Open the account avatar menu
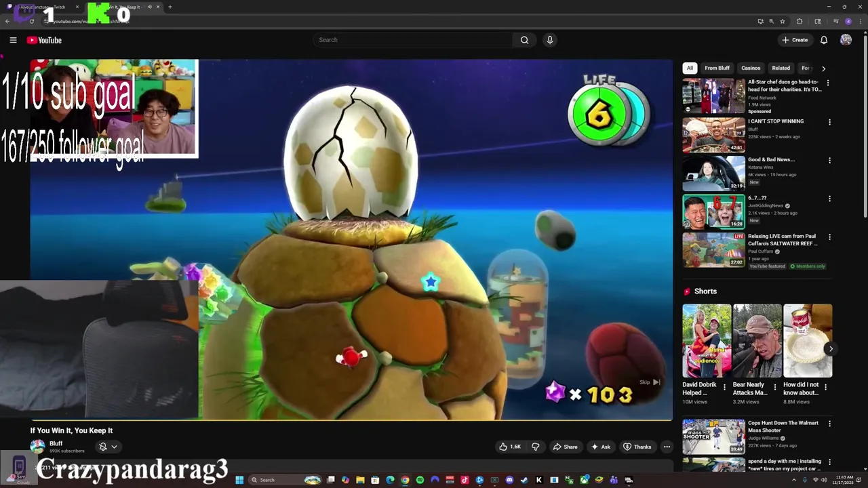The width and height of the screenshot is (868, 488). tap(846, 40)
